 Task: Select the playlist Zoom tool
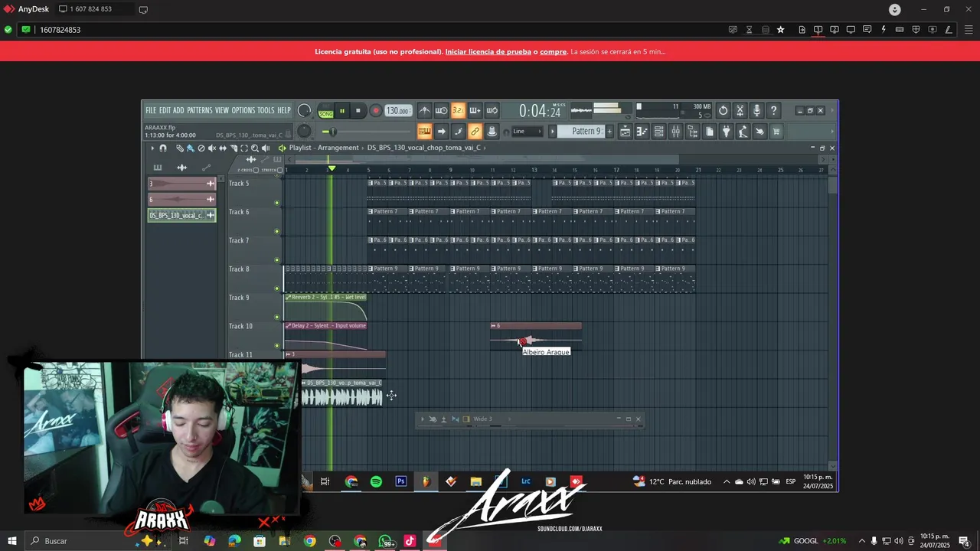[254, 148]
